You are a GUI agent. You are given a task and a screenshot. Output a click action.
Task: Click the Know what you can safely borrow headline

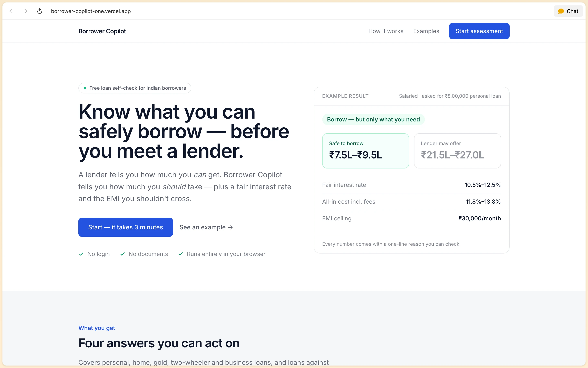tap(184, 131)
